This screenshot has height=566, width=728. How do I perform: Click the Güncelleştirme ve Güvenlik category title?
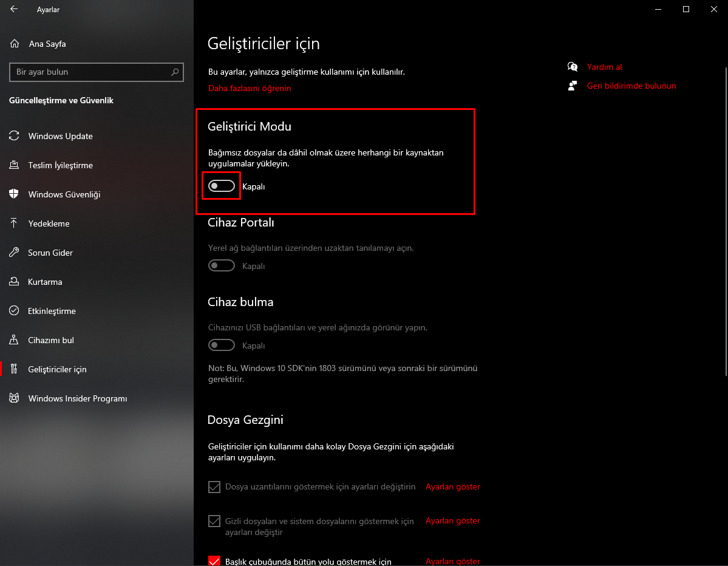tap(61, 100)
